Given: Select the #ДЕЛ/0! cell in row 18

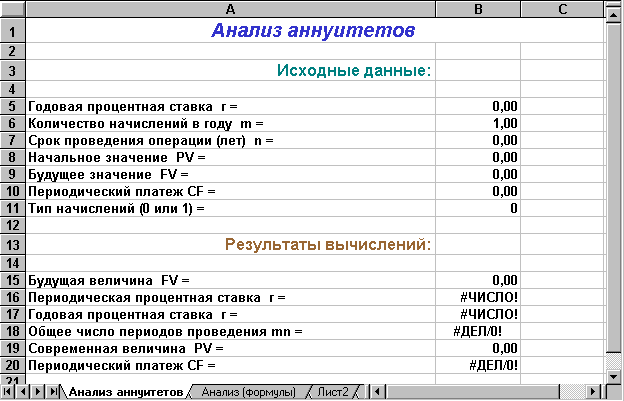Looking at the screenshot, I should (x=478, y=330).
